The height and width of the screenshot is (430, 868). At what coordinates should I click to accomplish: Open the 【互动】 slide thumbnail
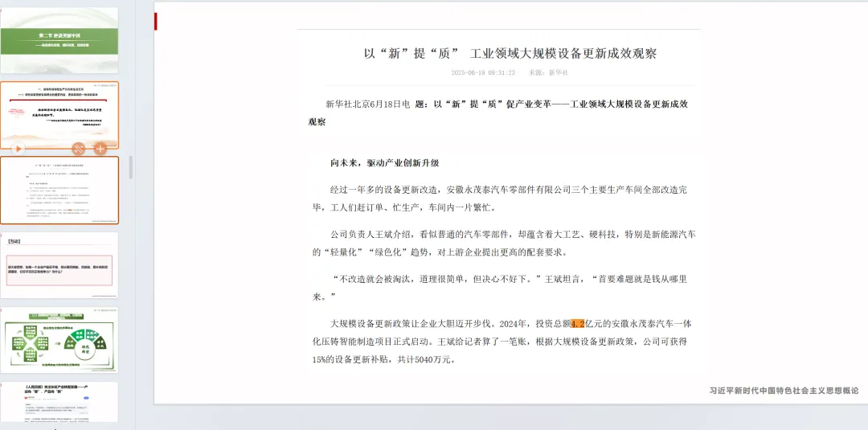59,266
